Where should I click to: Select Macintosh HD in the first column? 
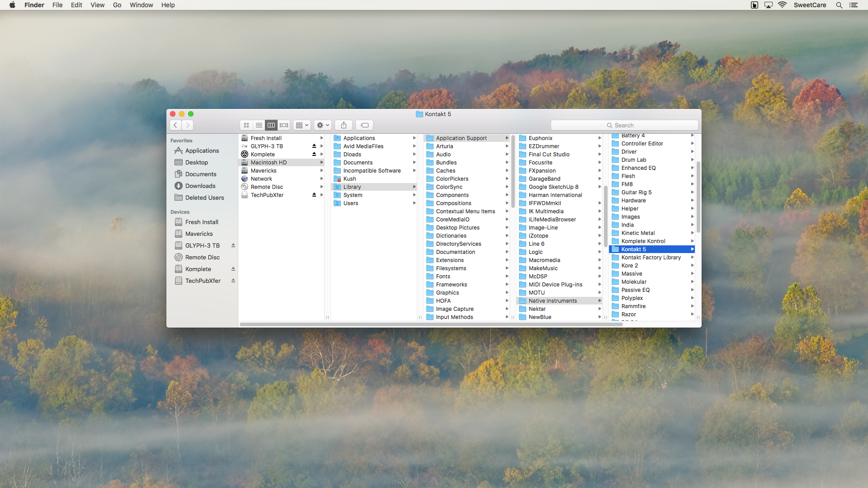(281, 163)
